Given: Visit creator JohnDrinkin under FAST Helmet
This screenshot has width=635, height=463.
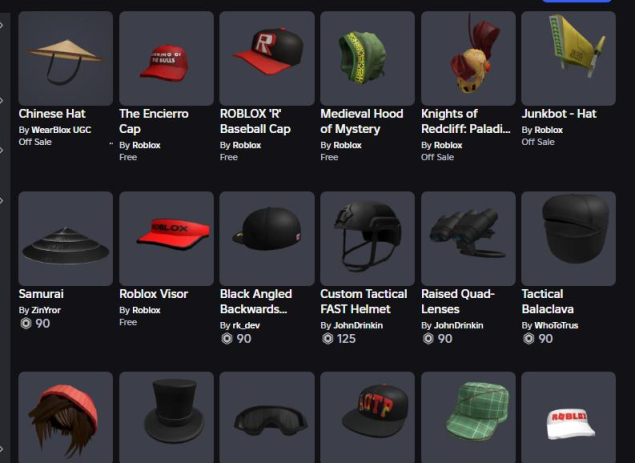Looking at the screenshot, I should point(358,326).
